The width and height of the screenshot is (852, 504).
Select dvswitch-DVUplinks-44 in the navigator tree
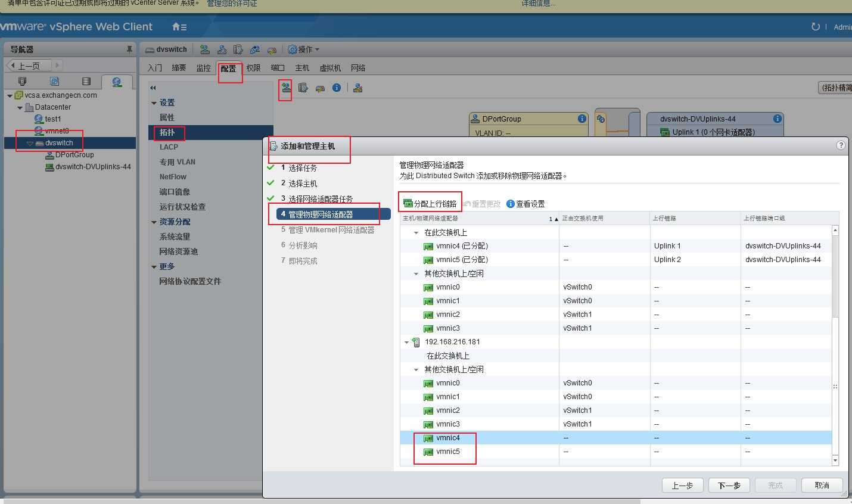tap(93, 167)
